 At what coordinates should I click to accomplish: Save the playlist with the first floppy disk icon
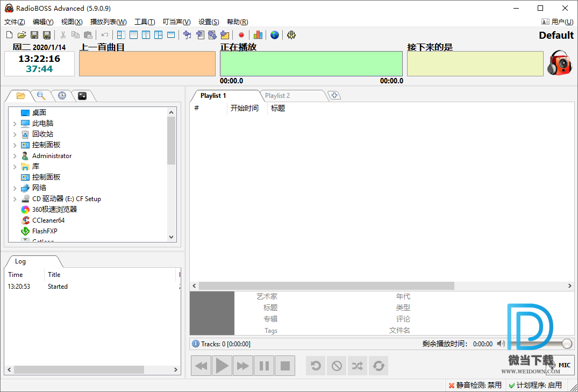pos(34,35)
